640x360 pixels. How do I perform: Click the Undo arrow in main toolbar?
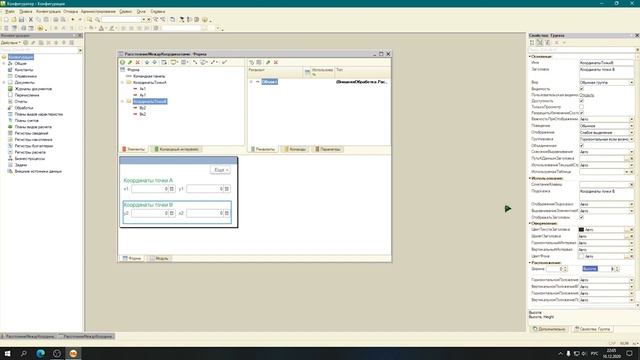click(73, 20)
